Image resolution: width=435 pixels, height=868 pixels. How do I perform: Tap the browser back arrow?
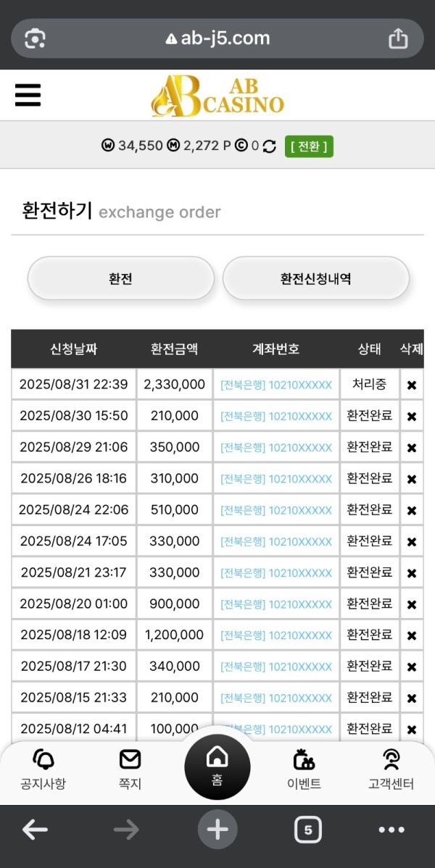(x=35, y=830)
